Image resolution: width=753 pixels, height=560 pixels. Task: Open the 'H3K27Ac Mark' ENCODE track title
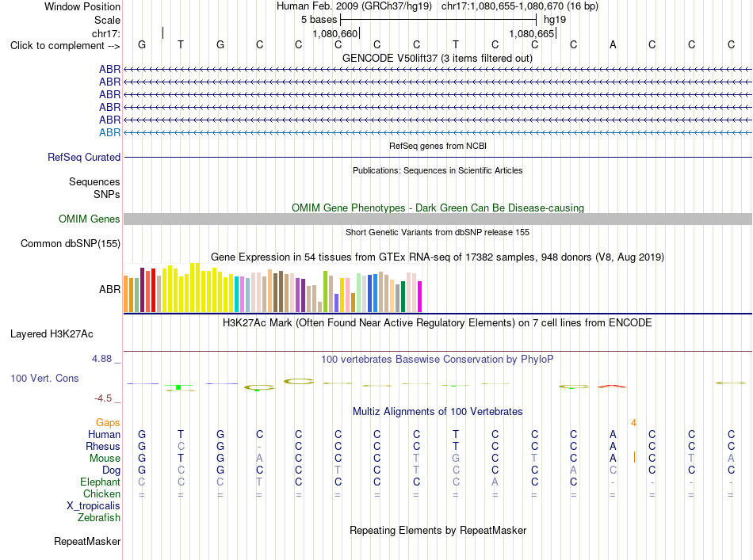(x=438, y=323)
